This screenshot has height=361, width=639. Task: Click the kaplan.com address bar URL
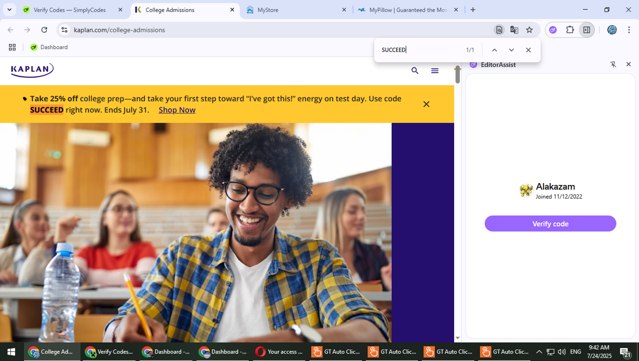click(x=119, y=30)
